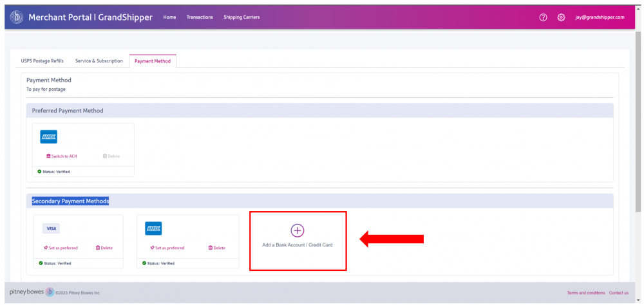Click Switch to ACH on preferred card
This screenshot has width=644, height=305.
coord(62,156)
